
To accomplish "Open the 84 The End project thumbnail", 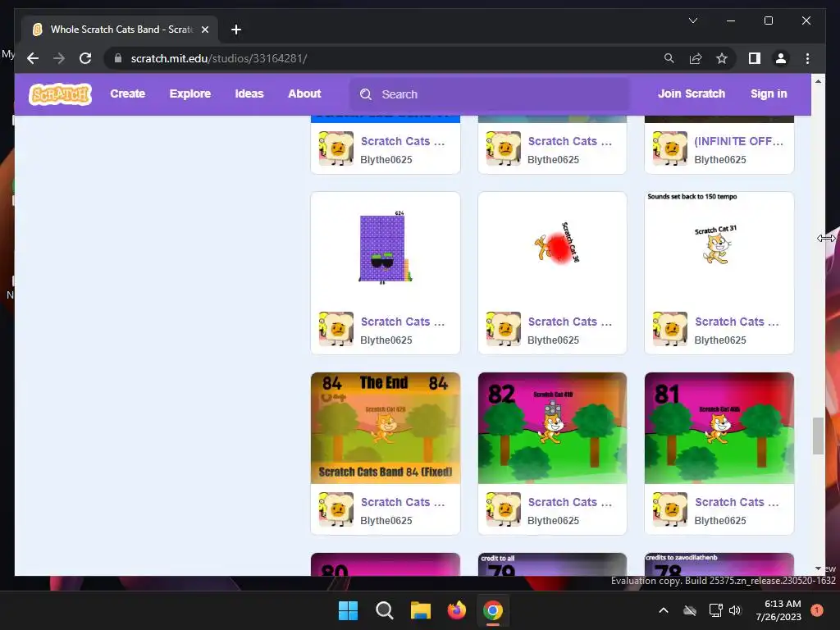I will point(386,428).
